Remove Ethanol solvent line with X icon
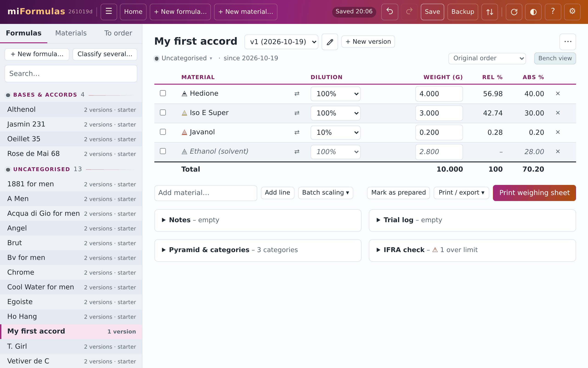Viewport: 588px width, 368px height. click(x=558, y=151)
